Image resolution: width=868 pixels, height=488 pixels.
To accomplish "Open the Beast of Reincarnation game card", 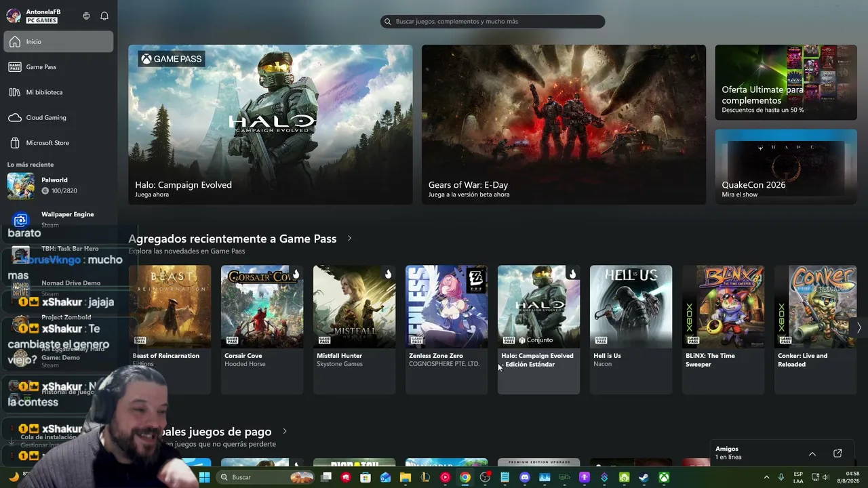I will (x=170, y=329).
